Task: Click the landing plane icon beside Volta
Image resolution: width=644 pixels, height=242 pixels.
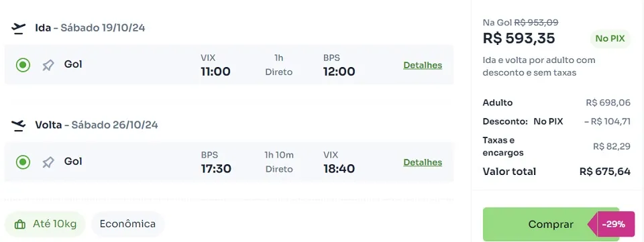Action: click(x=19, y=125)
